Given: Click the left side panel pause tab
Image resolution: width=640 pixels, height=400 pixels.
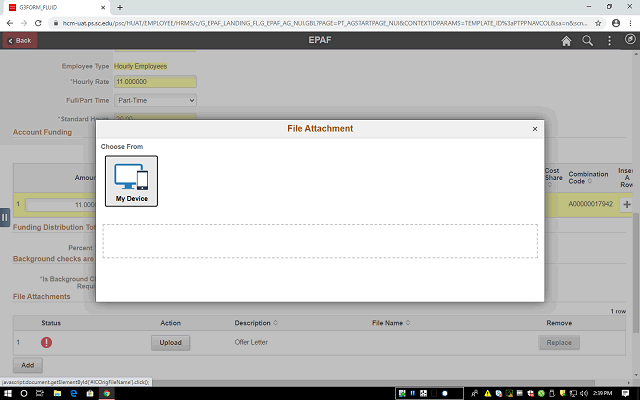Looking at the screenshot, I should point(4,217).
